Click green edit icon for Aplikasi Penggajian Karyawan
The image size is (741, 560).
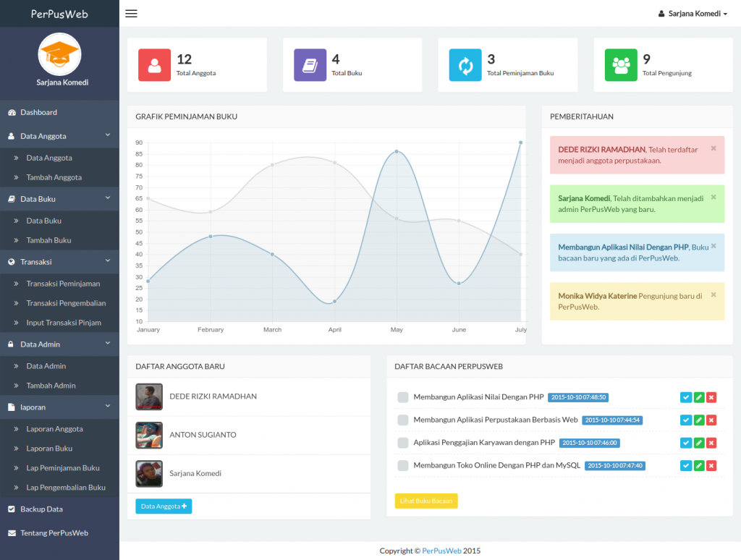(x=699, y=443)
